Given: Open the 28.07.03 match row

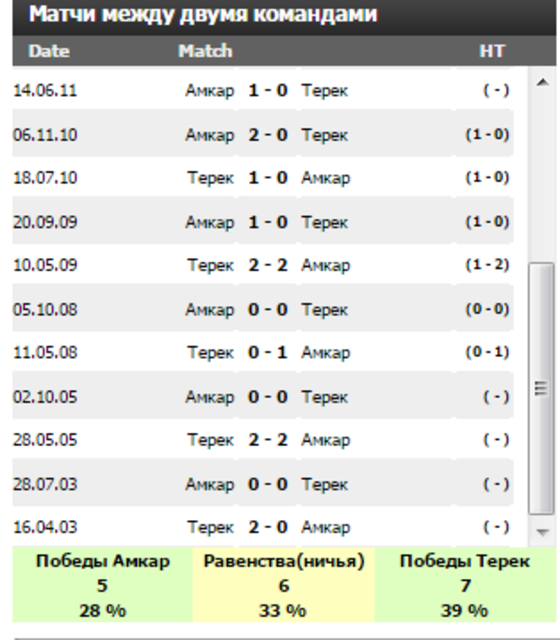Looking at the screenshot, I should click(x=263, y=484).
